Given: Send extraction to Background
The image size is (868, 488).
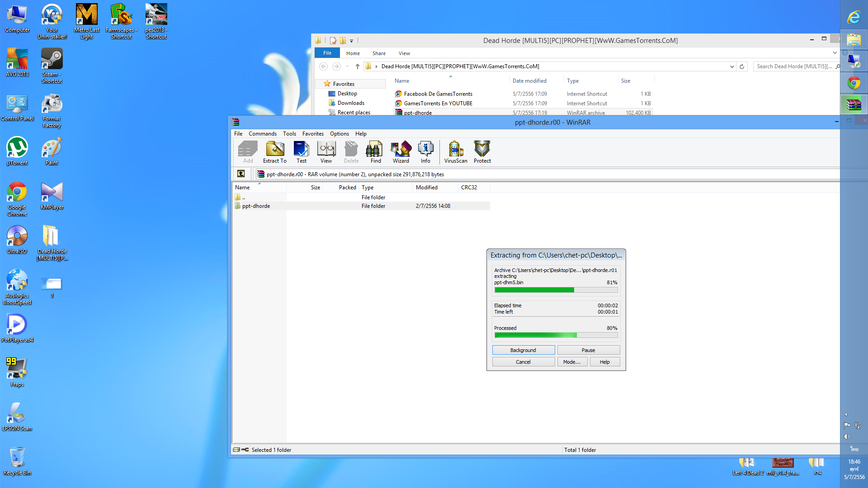Looking at the screenshot, I should point(523,350).
